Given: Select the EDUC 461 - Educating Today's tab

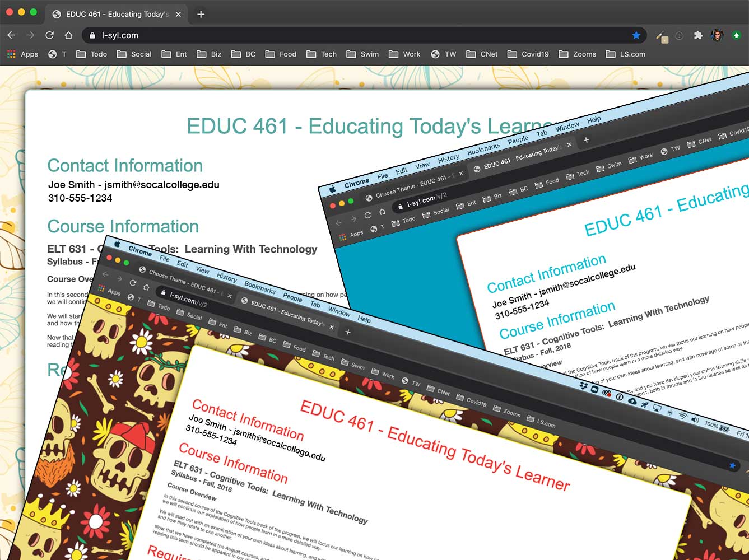Looking at the screenshot, I should 117,14.
